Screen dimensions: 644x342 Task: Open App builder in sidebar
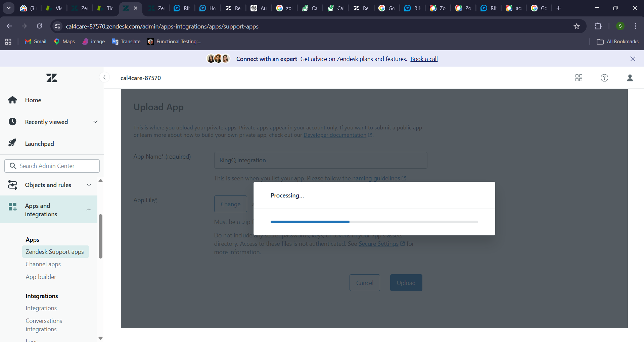(41, 277)
